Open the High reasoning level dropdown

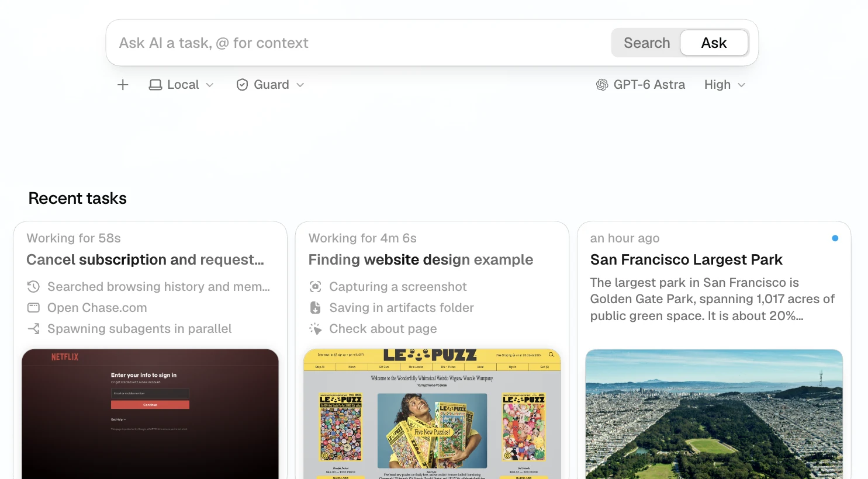[725, 85]
